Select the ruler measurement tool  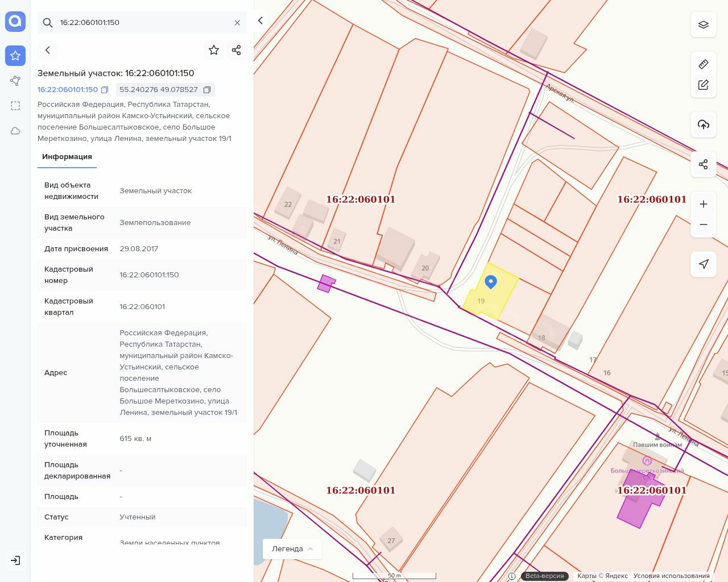click(x=704, y=64)
